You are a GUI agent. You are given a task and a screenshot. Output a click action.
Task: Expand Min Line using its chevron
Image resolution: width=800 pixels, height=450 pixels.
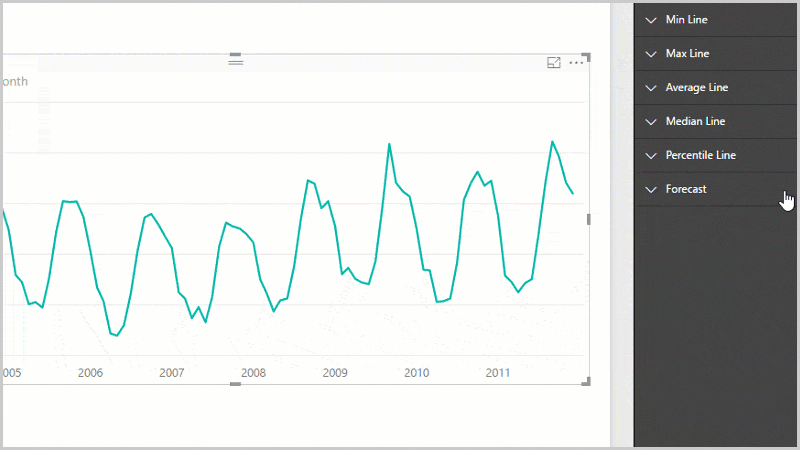coord(651,20)
